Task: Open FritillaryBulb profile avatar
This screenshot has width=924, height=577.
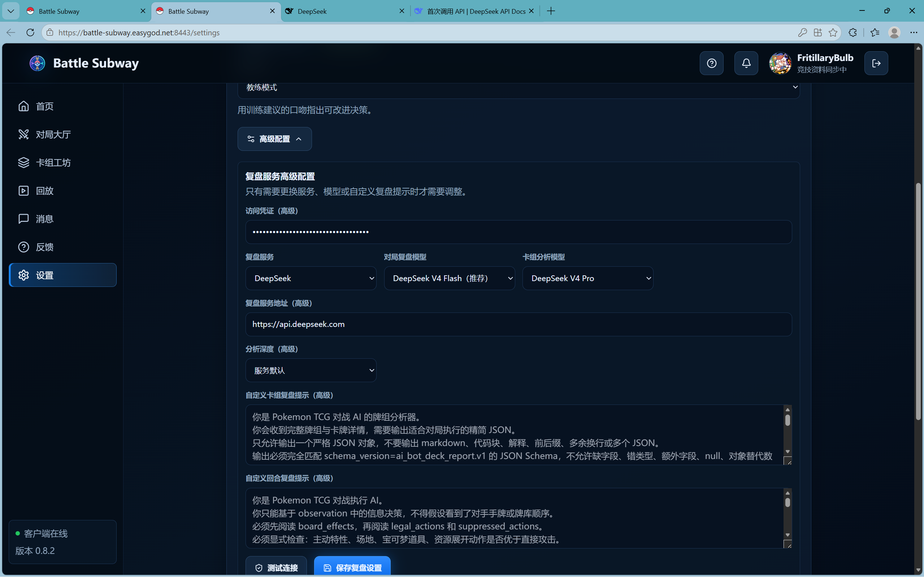Action: coord(780,64)
